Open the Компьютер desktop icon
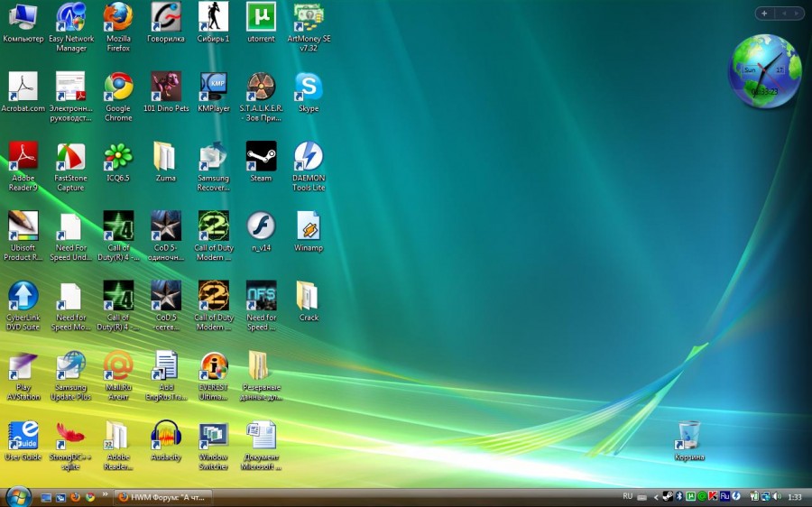The image size is (812, 507). coord(23,23)
